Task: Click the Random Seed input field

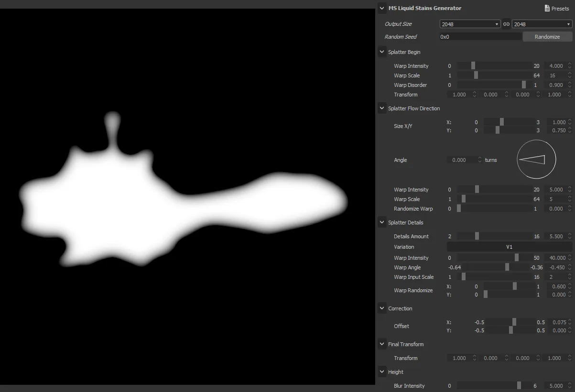Action: (x=478, y=36)
